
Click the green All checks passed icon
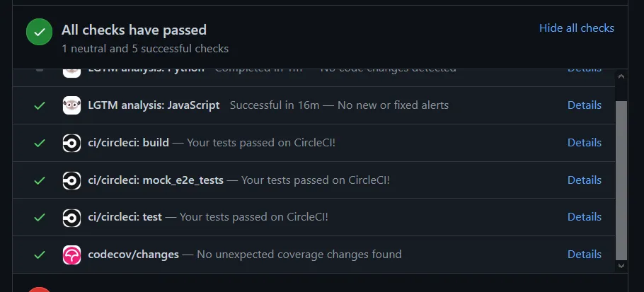pyautogui.click(x=39, y=32)
